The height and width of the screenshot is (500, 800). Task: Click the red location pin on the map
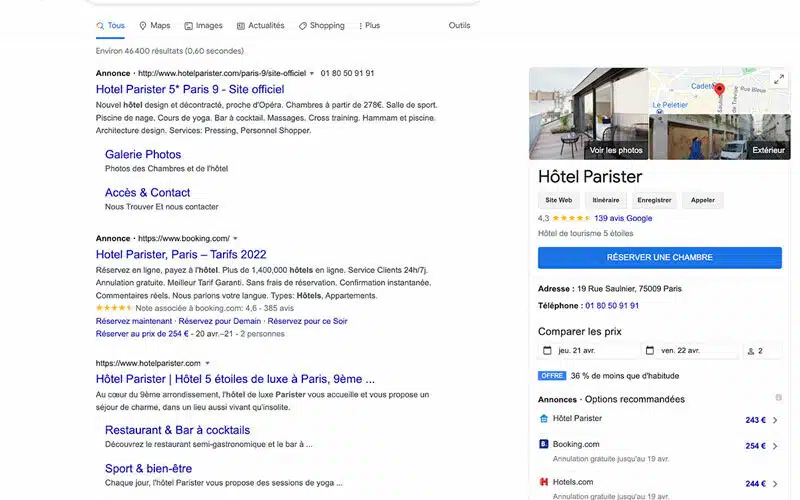click(719, 90)
